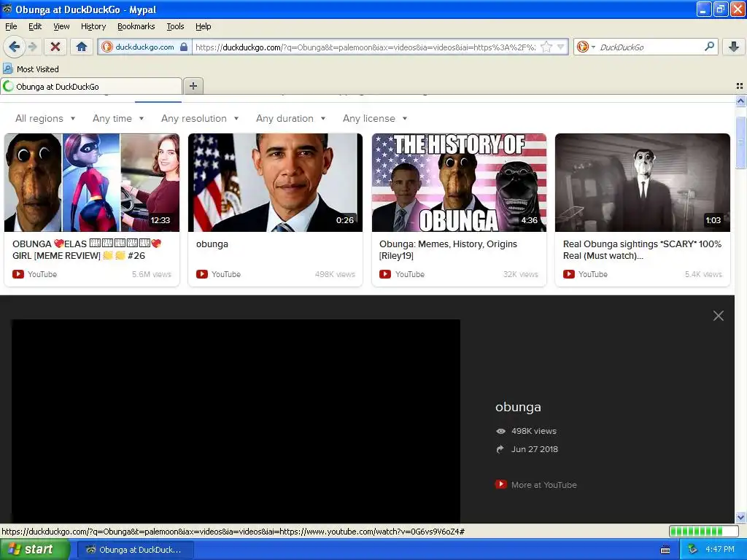
Task: Open Most Visited bookmarks folder
Action: pos(31,69)
